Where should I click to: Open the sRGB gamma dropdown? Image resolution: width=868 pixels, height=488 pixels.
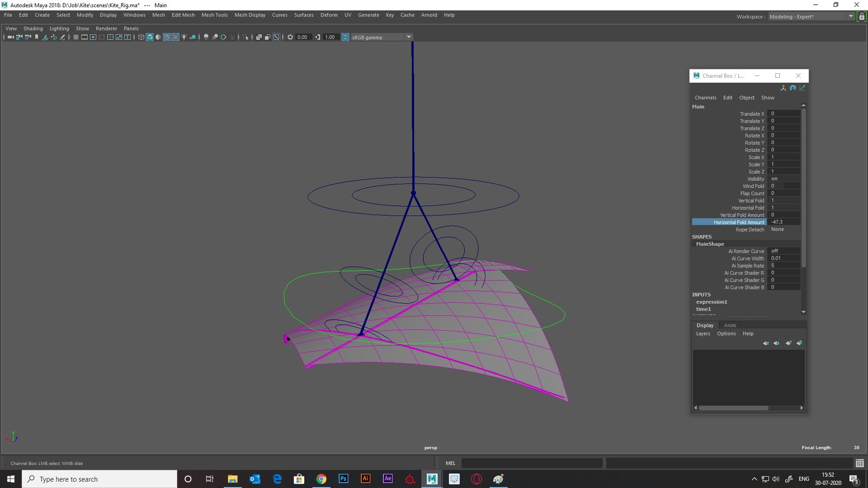click(409, 37)
